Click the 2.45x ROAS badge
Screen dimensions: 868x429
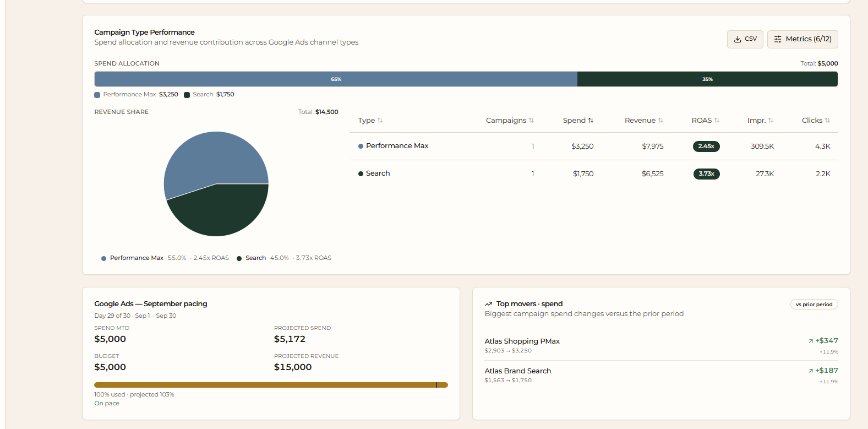706,146
